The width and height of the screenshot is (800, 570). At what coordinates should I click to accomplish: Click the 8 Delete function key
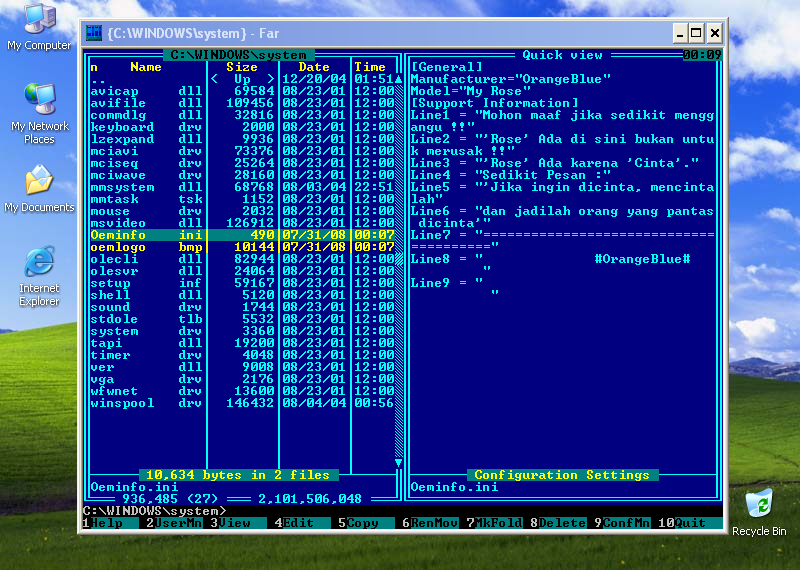tap(558, 523)
